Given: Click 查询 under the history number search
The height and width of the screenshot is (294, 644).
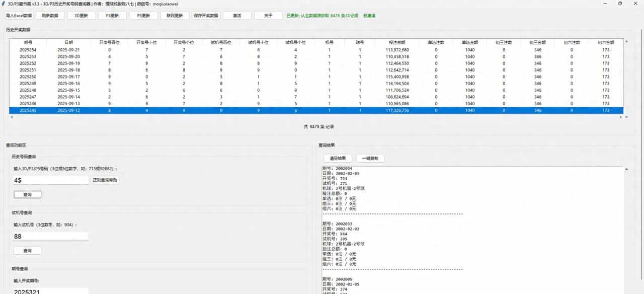Looking at the screenshot, I should click(27, 194).
